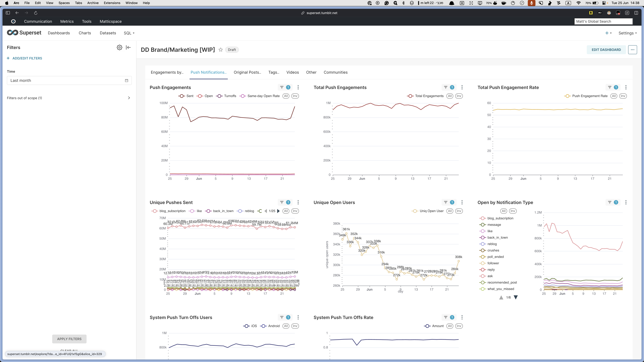Toggle Arc sidebar icon
Image resolution: width=644 pixels, height=362 pixels.
point(8,13)
